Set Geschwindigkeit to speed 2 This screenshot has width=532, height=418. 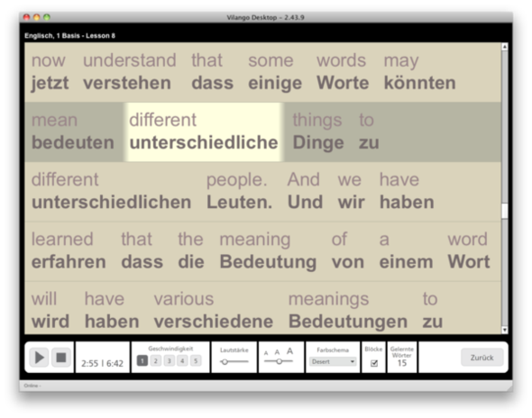[x=156, y=361]
